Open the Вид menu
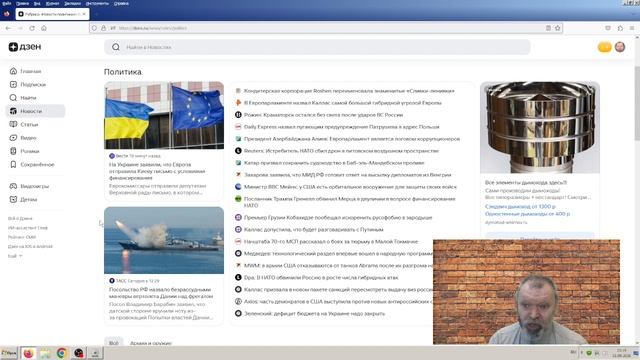Screen dimensions: 640x360 [37, 3]
